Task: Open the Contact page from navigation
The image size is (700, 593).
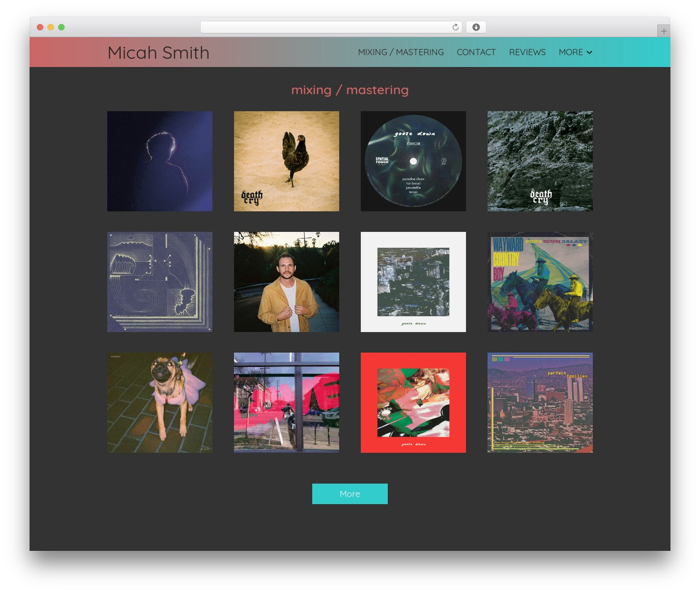Action: coord(476,52)
